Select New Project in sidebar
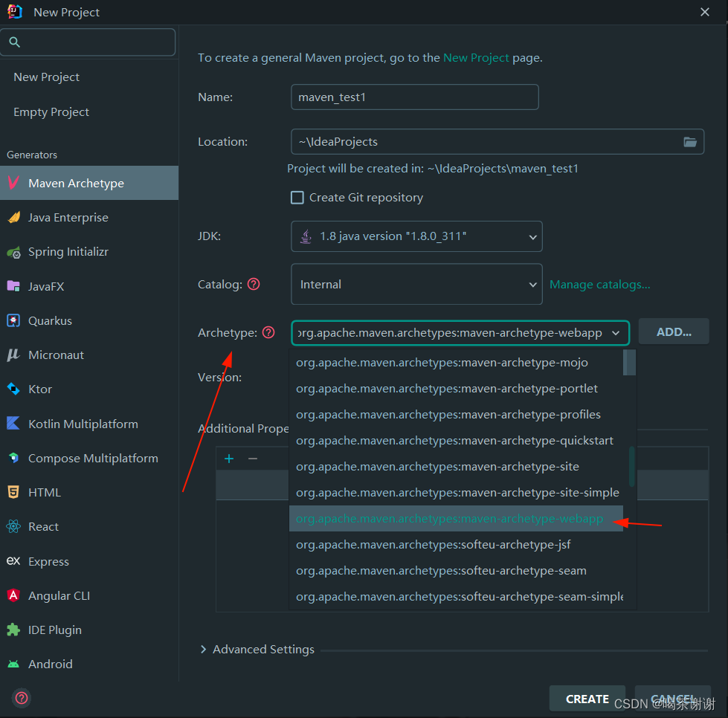This screenshot has width=728, height=718. tap(46, 77)
